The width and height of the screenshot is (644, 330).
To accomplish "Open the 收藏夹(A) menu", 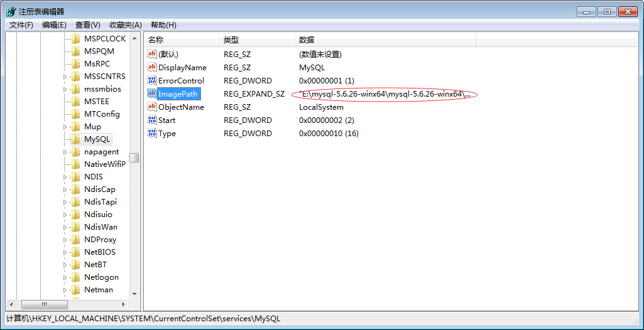I will click(125, 25).
